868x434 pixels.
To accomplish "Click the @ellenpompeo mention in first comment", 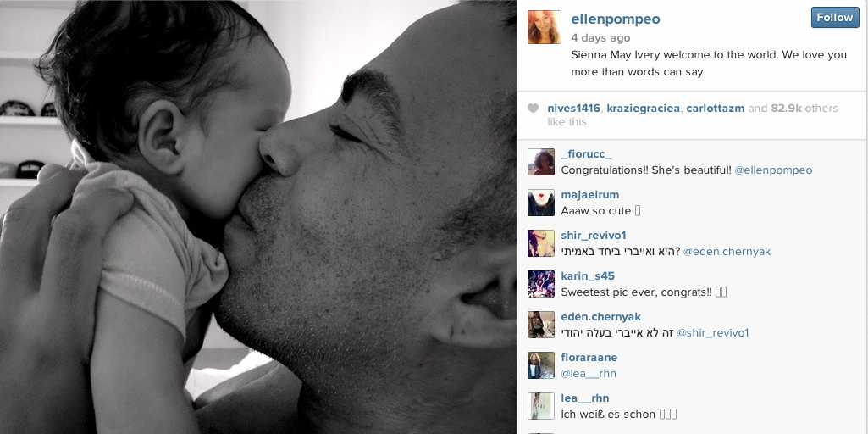I will click(773, 170).
